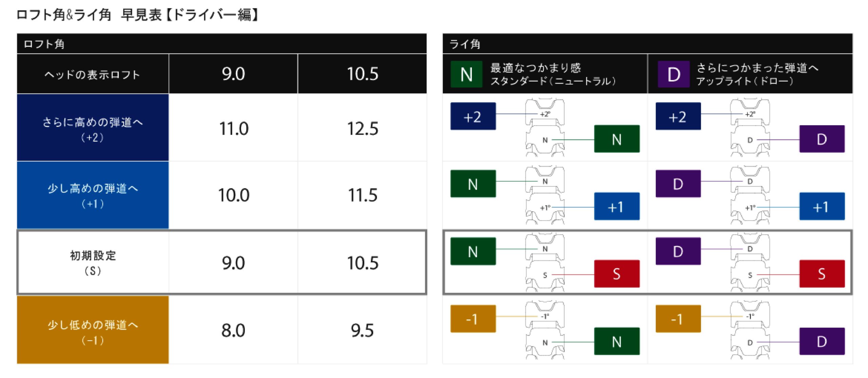Click the blue +1 badge in Standard column

[x=617, y=206]
